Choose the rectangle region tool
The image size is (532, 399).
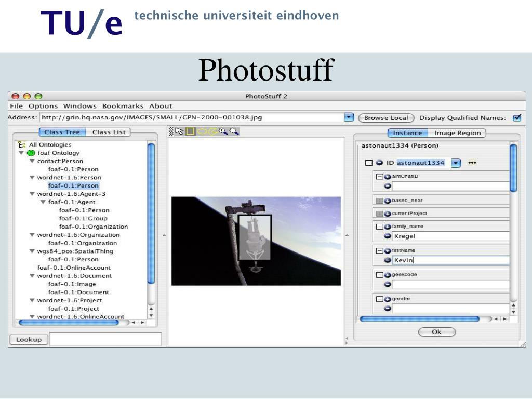pyautogui.click(x=190, y=131)
